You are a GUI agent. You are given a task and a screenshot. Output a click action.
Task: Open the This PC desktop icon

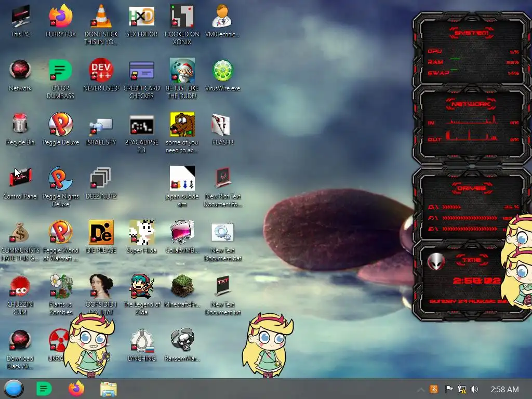tap(20, 21)
